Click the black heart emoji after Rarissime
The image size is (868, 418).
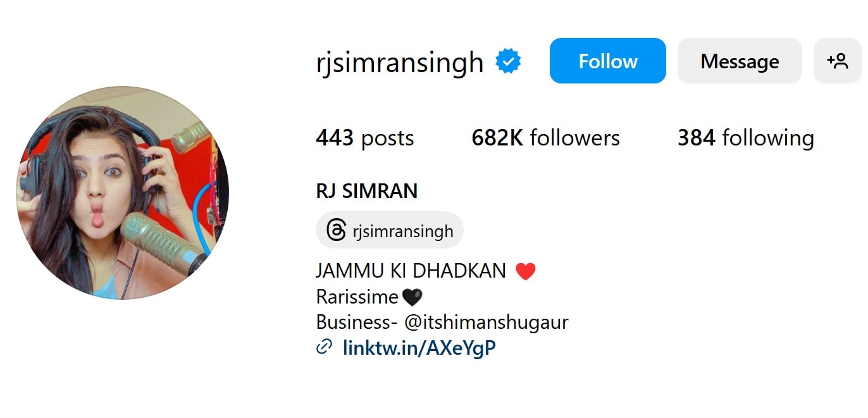pos(412,297)
